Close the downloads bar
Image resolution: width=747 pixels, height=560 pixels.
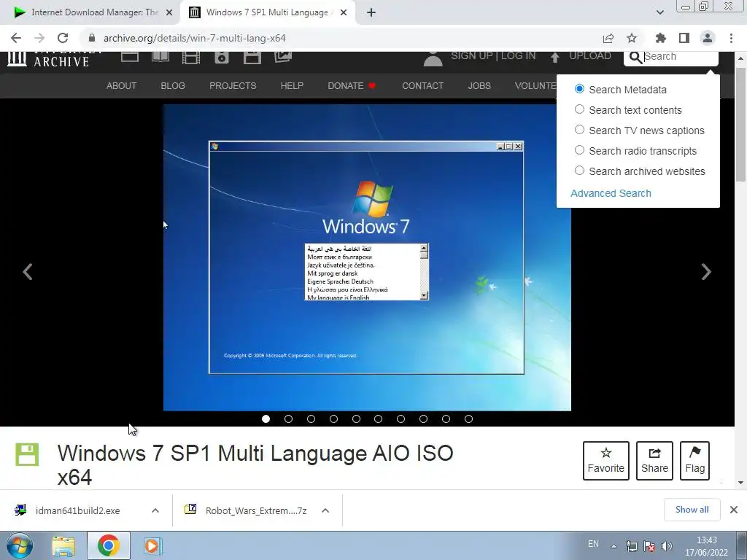tap(734, 510)
